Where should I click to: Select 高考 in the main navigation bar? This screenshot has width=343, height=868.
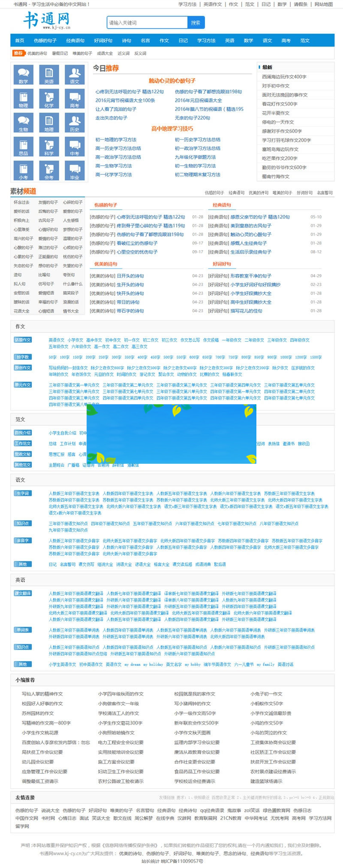[x=286, y=41]
